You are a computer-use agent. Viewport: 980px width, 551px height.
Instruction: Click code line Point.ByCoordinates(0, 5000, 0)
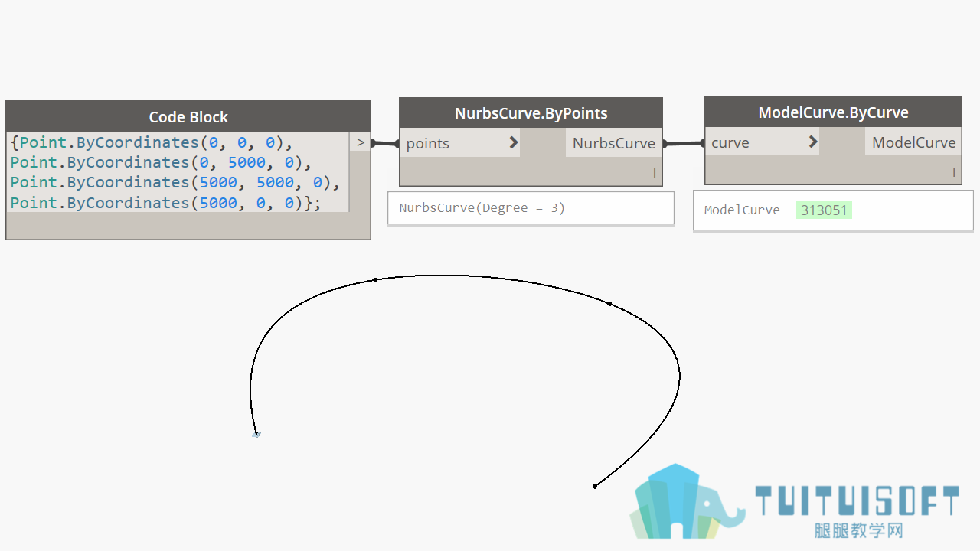tap(161, 162)
